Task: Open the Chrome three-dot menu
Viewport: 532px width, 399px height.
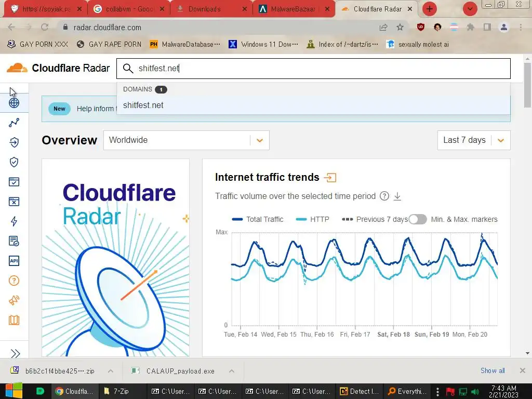Action: (521, 27)
